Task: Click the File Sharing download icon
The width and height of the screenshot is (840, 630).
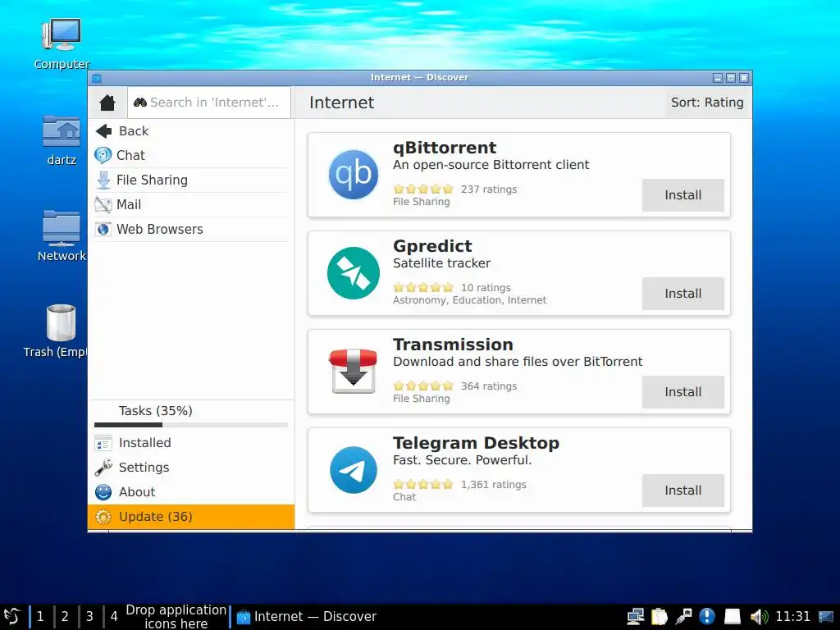Action: pos(103,180)
